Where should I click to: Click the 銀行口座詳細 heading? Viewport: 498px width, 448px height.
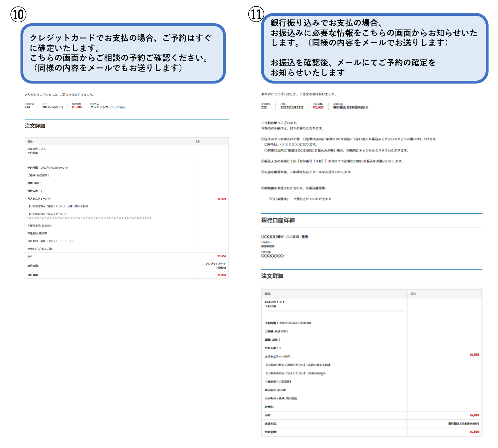point(278,220)
